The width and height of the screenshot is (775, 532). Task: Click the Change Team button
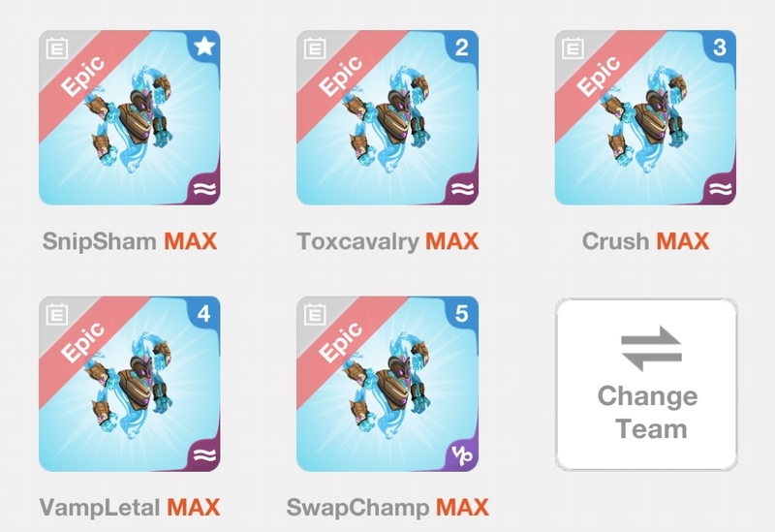click(x=646, y=384)
